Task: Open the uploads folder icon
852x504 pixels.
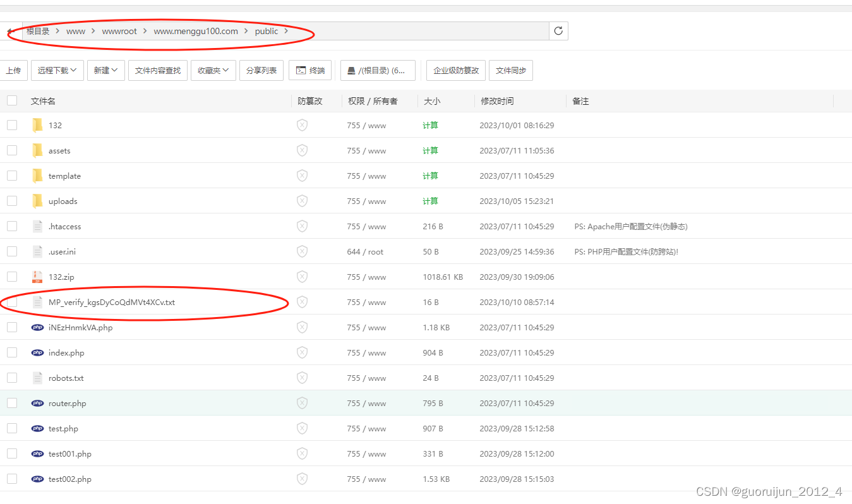Action: pyautogui.click(x=38, y=201)
